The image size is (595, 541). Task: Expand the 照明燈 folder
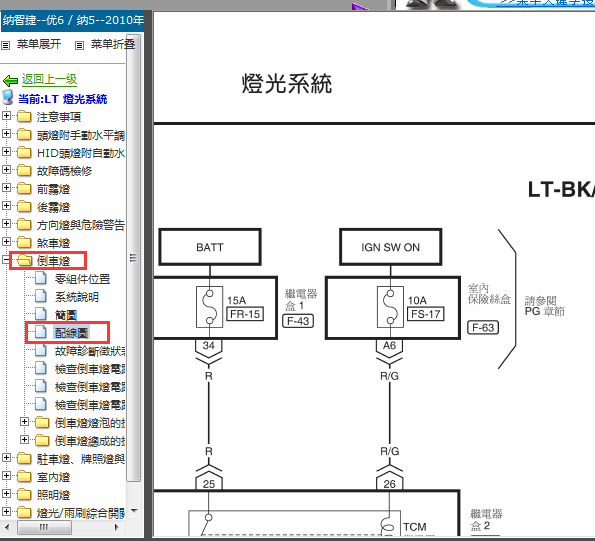pyautogui.click(x=6, y=494)
